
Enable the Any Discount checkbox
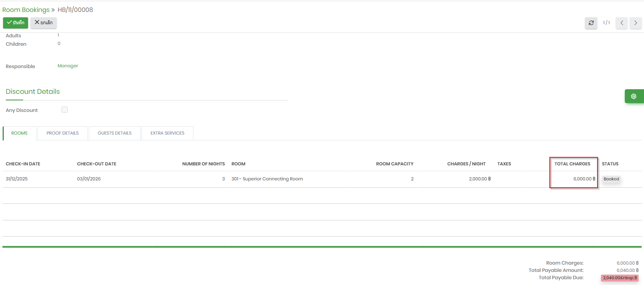[x=65, y=110]
